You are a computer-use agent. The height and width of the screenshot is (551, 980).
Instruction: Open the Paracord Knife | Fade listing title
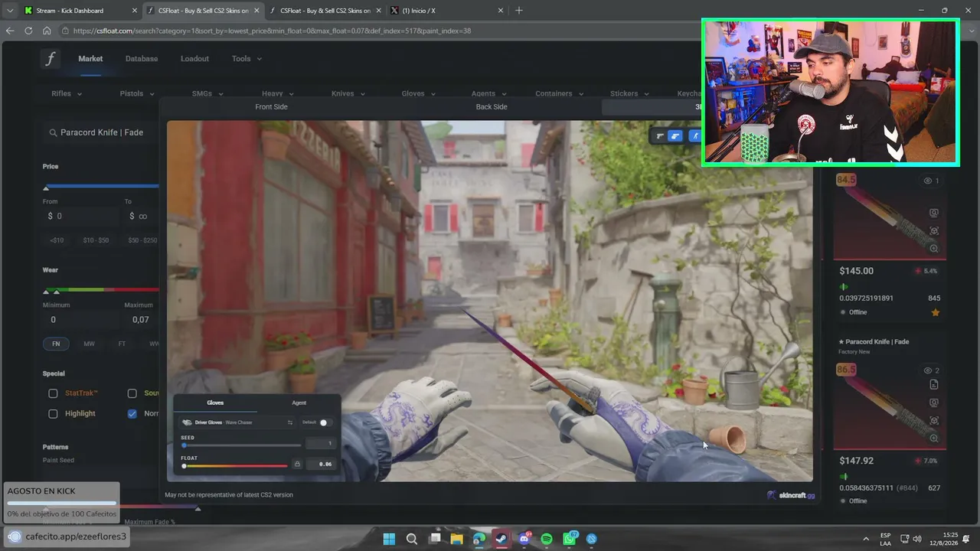[874, 341]
